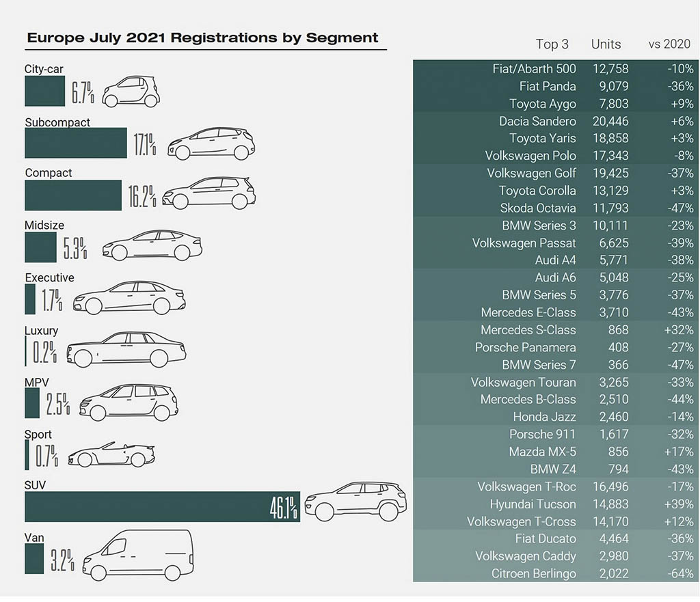Screen dimensions: 700x602
Task: Click the 'Volkswagen T-Cross' model name
Action: (522, 521)
